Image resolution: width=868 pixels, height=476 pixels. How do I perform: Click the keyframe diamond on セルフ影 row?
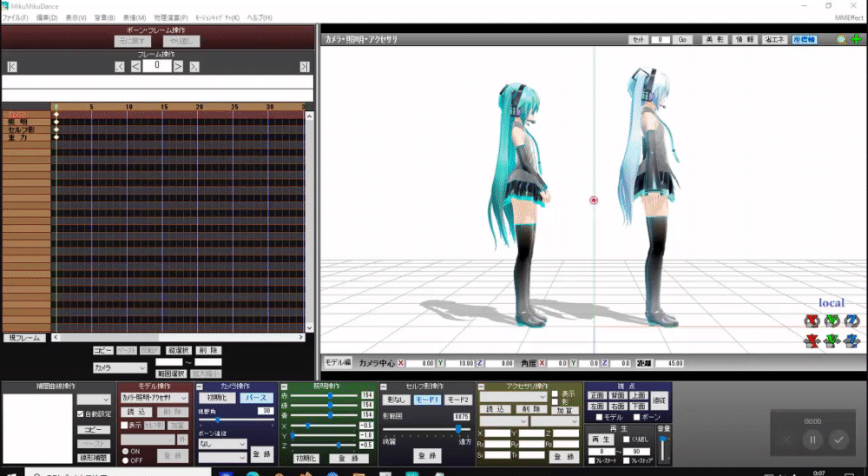[56, 129]
